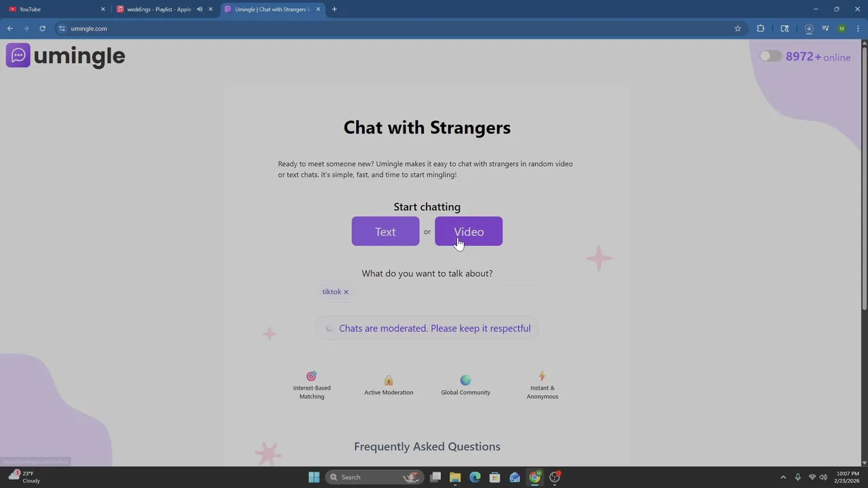This screenshot has height=488, width=868.
Task: Click the microphone tray icon
Action: click(x=797, y=477)
